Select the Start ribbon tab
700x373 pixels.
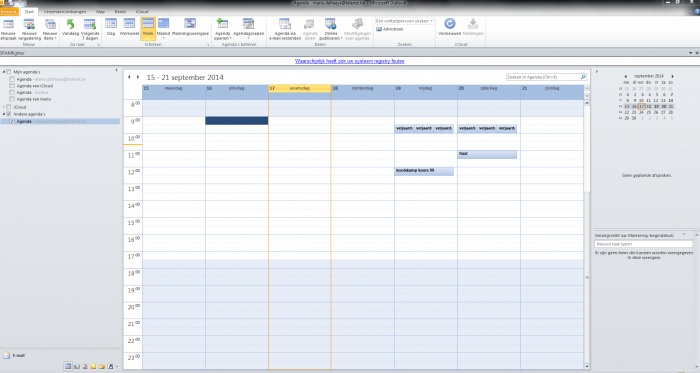[x=29, y=12]
